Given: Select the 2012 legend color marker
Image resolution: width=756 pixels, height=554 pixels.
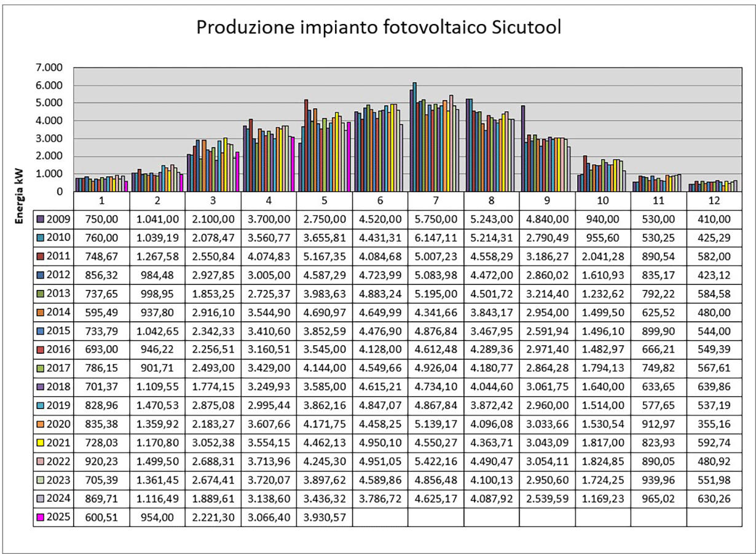Looking at the screenshot, I should click(x=40, y=275).
